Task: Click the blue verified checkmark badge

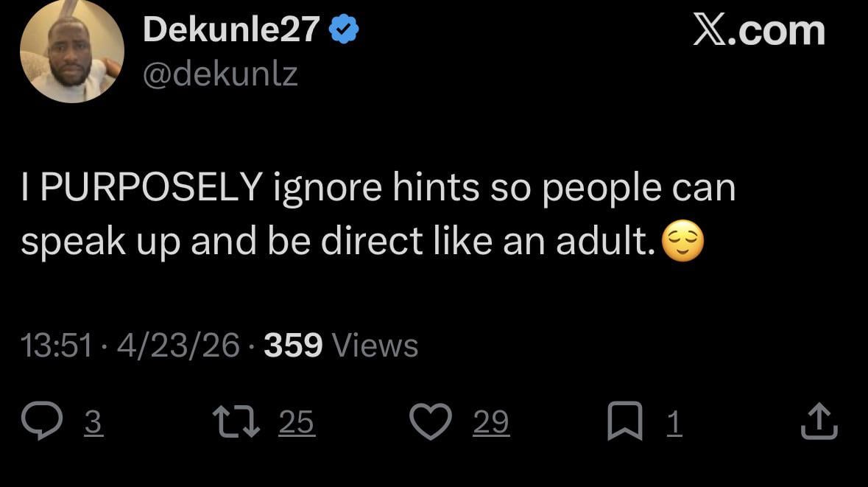Action: coord(343,31)
